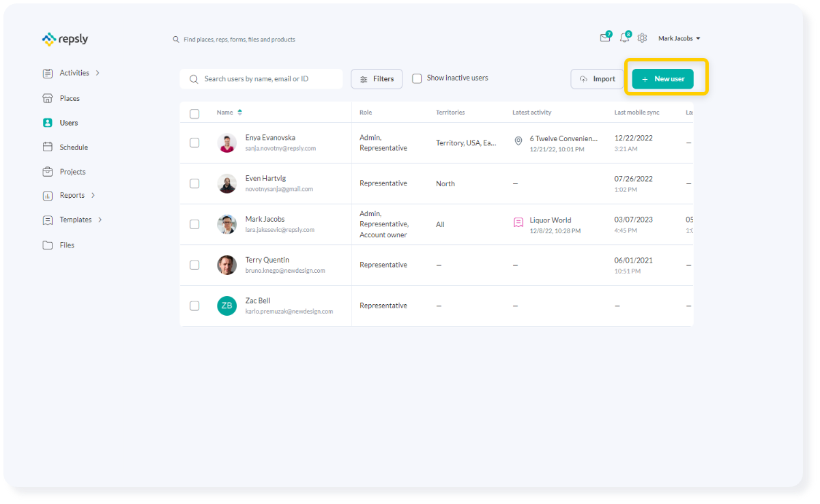Enable the Show inactive users checkbox
Screen dimensions: 820x504
(417, 78)
